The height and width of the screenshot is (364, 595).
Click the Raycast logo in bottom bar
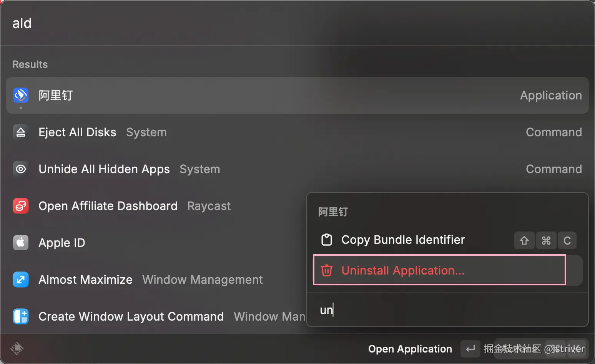tap(17, 349)
